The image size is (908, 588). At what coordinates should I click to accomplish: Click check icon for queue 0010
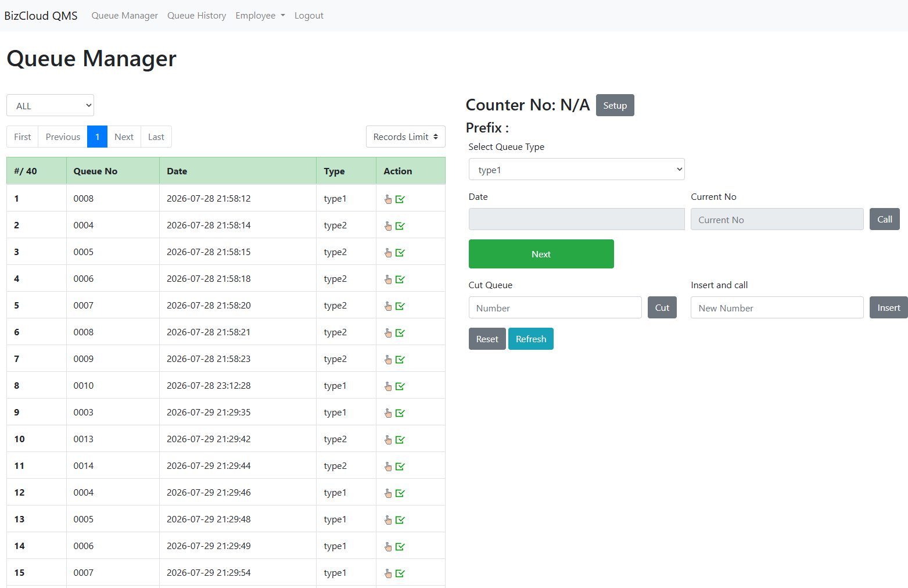pyautogui.click(x=400, y=386)
